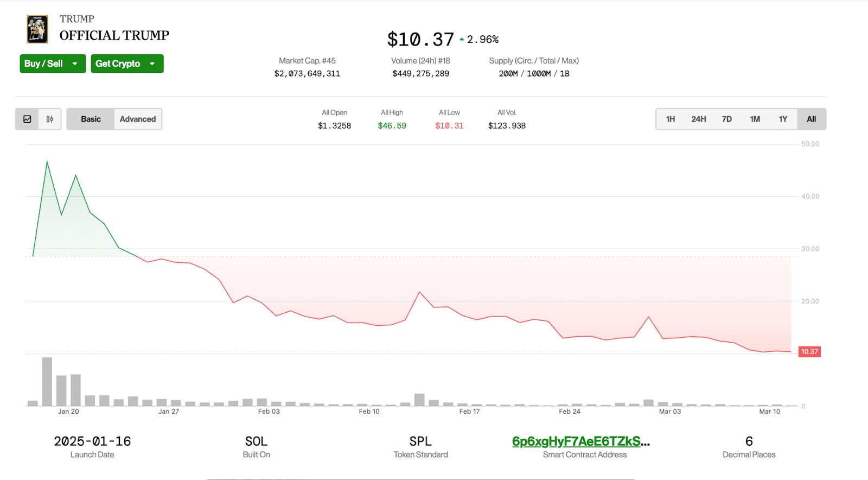Switch to candlestick chart view icon
The height and width of the screenshot is (480, 868).
coord(50,119)
